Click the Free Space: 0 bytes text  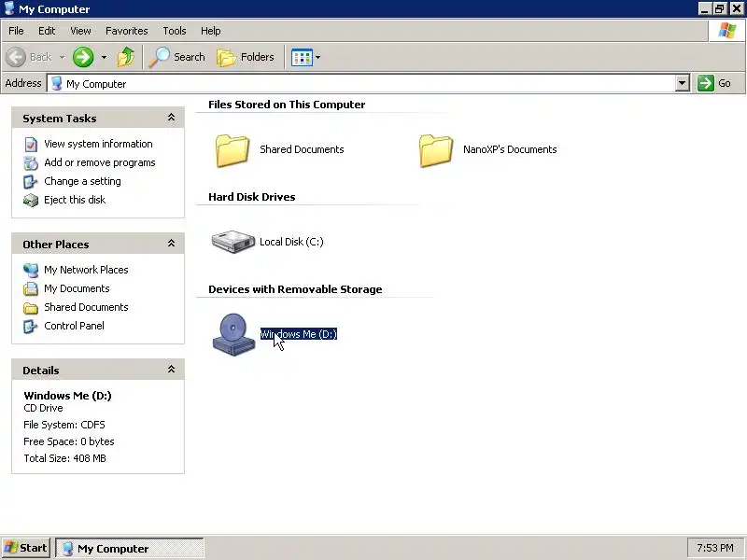click(x=68, y=441)
